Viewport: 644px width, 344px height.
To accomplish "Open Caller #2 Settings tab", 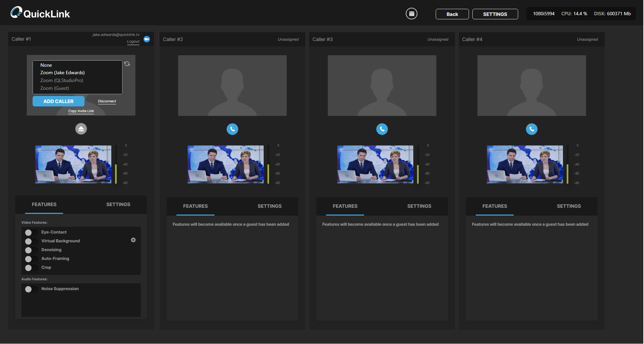I will click(269, 206).
